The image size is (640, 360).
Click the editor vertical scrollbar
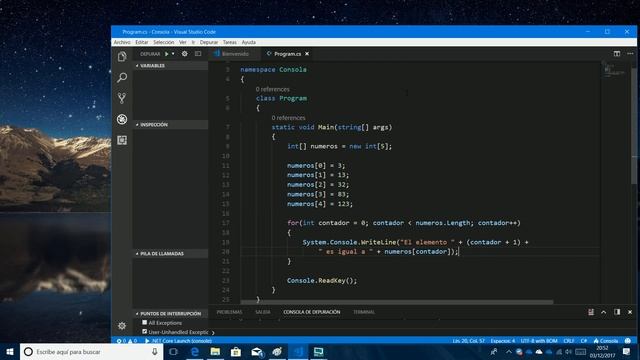coord(634,126)
